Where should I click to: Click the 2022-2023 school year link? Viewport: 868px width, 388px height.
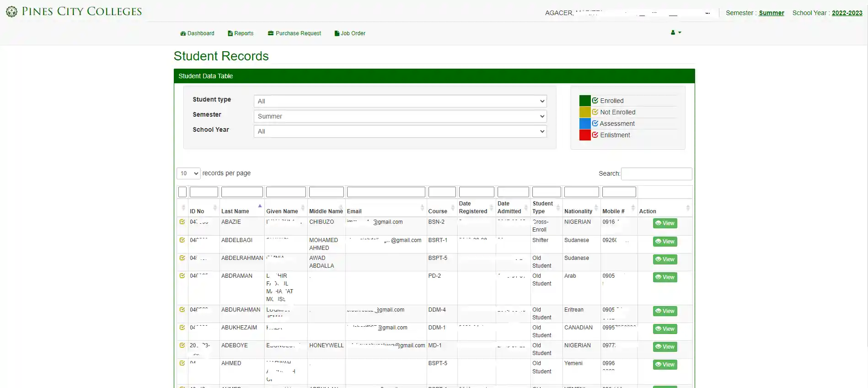tap(847, 13)
